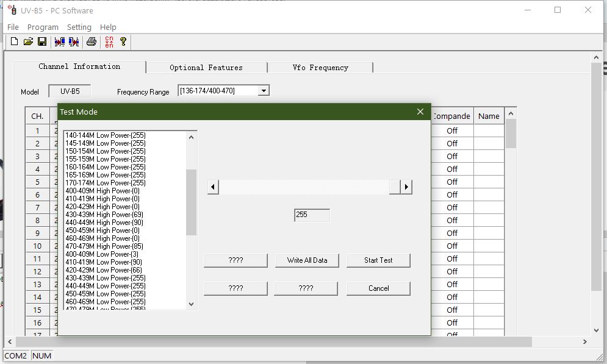The image size is (607, 364).
Task: Click the channel table scroll-up arrow
Action: 511,113
